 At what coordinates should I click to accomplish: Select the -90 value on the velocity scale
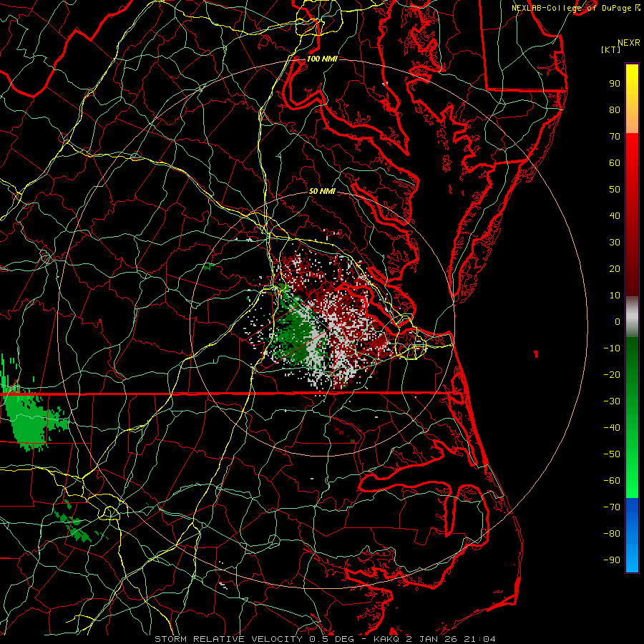point(612,560)
